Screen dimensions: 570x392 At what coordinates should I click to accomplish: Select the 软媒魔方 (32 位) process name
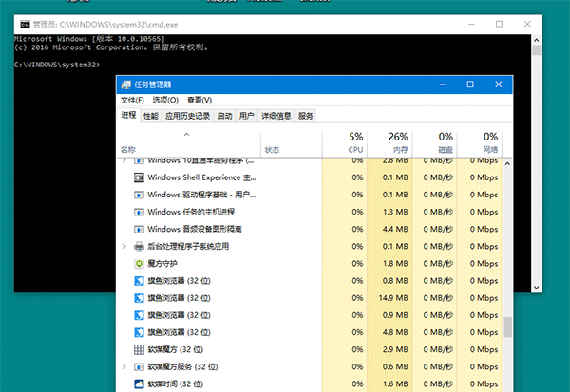(176, 349)
